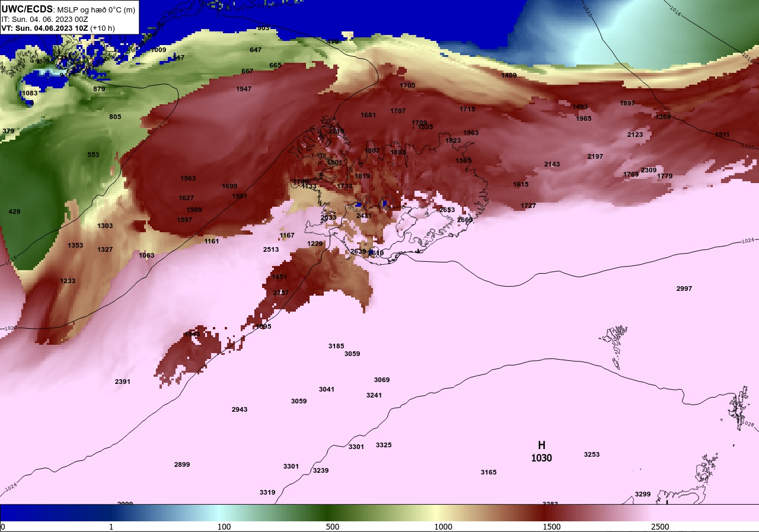Click the 2391 height value

pyautogui.click(x=123, y=382)
